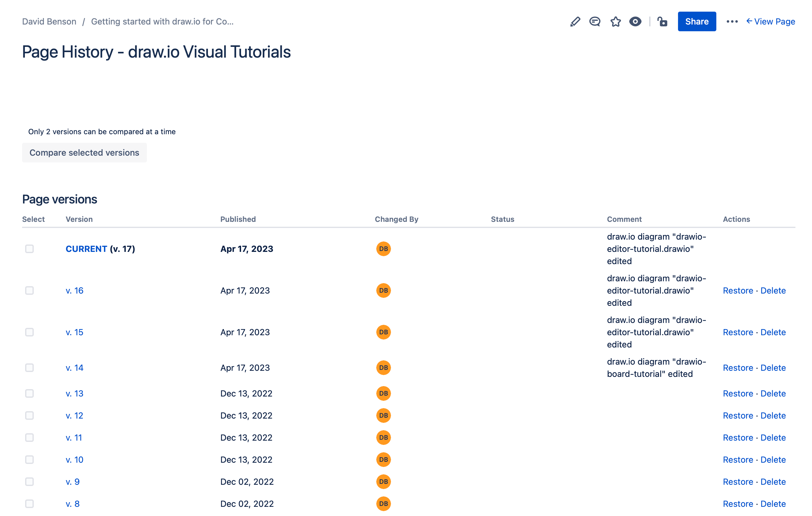Open the more actions ellipsis menu
Viewport: 812px width, 516px height.
[732, 21]
